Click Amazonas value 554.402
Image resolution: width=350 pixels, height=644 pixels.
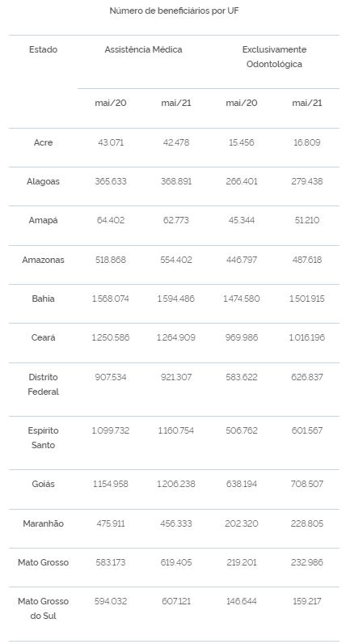pyautogui.click(x=176, y=260)
